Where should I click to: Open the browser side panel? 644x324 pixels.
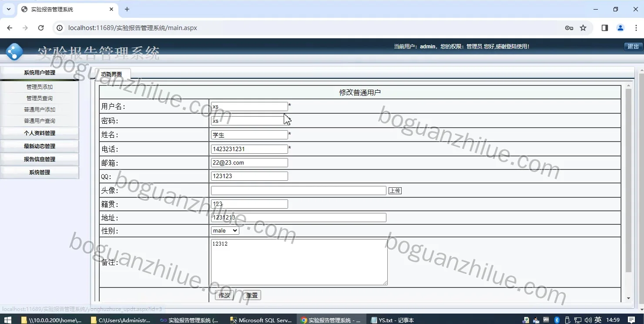pos(604,28)
